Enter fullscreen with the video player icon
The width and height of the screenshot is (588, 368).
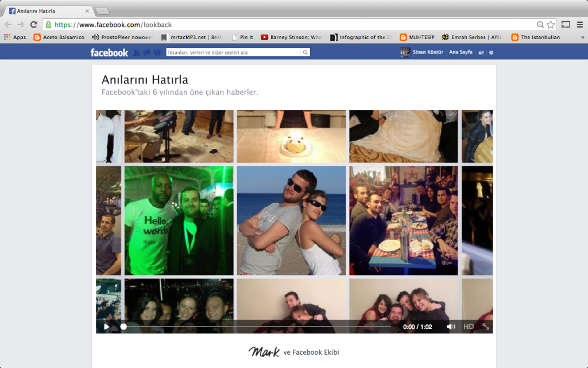[486, 326]
